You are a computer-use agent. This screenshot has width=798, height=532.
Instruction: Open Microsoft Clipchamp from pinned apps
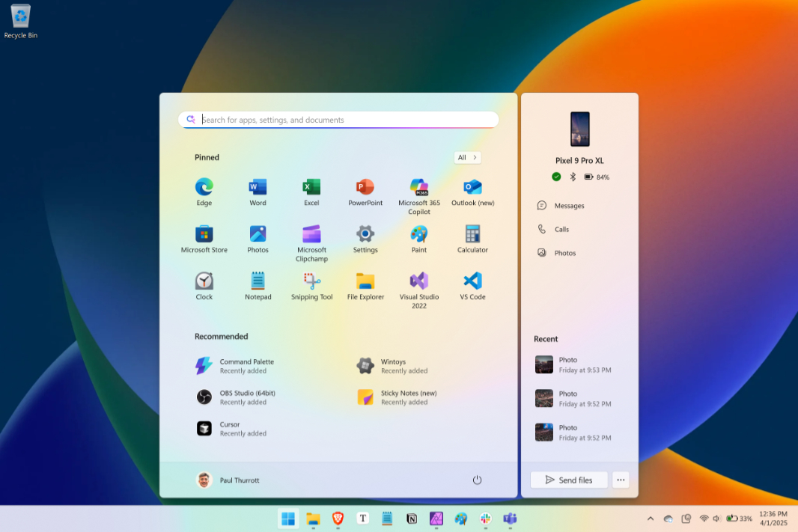point(311,243)
